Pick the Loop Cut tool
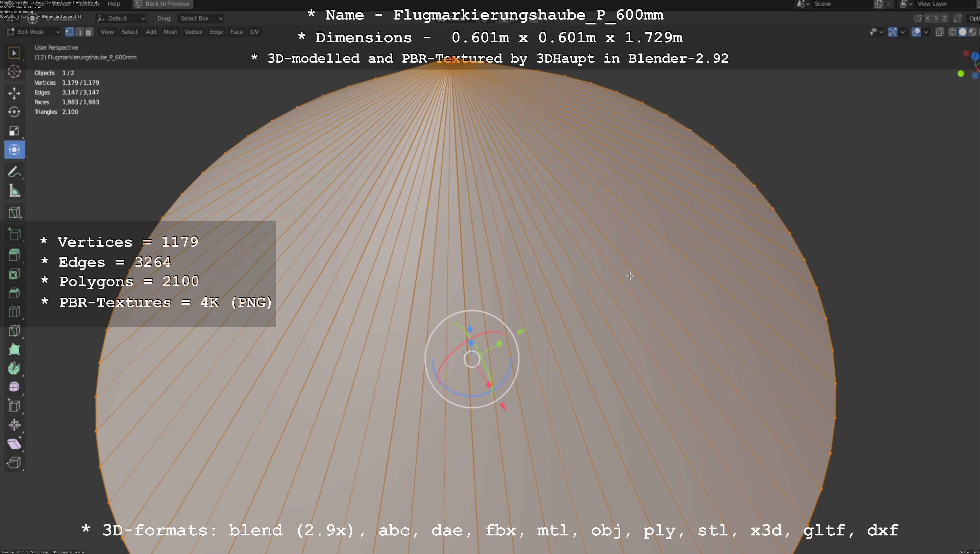This screenshot has width=980, height=554. pyautogui.click(x=14, y=312)
